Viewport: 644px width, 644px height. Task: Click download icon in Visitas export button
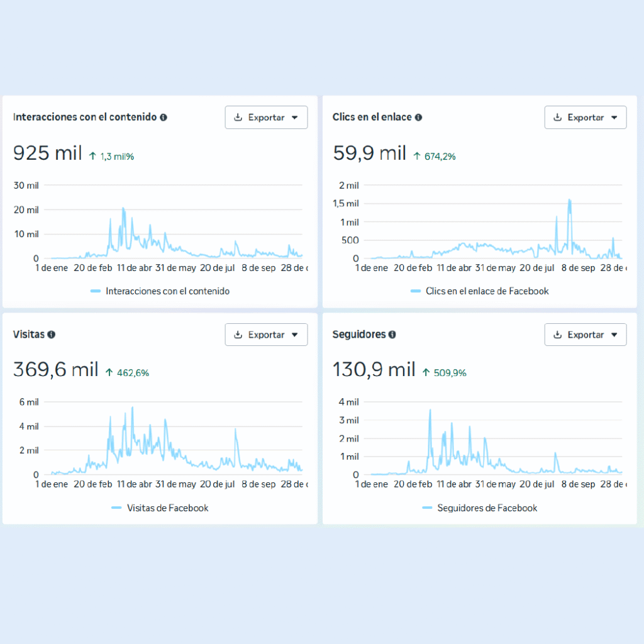(238, 335)
